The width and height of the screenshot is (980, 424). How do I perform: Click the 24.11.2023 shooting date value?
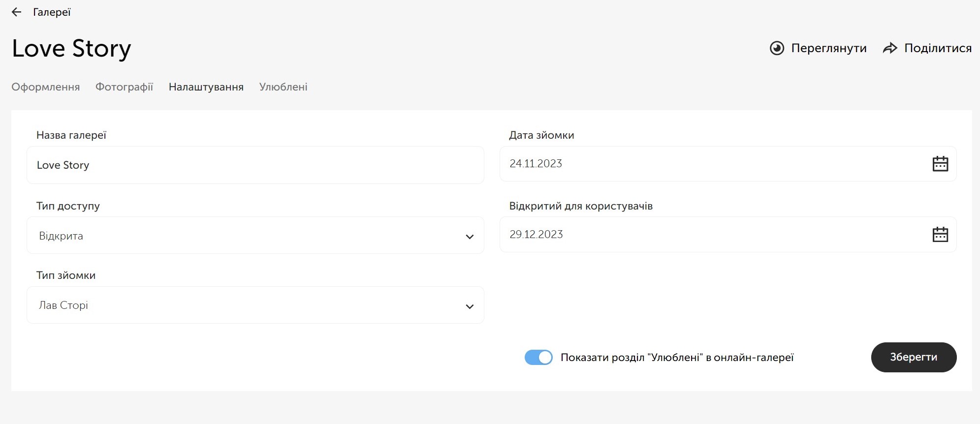536,164
